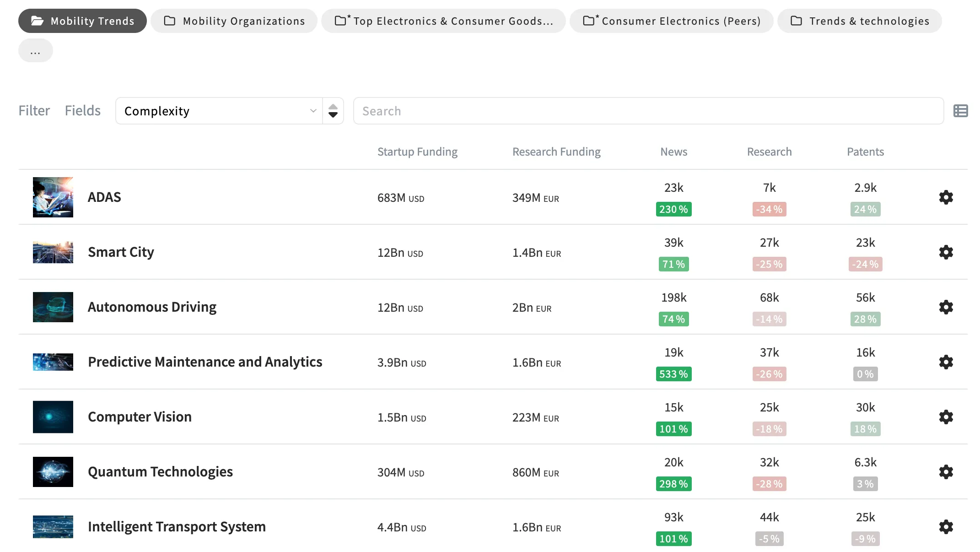The width and height of the screenshot is (980, 552).
Task: Click the Search input field
Action: [648, 111]
